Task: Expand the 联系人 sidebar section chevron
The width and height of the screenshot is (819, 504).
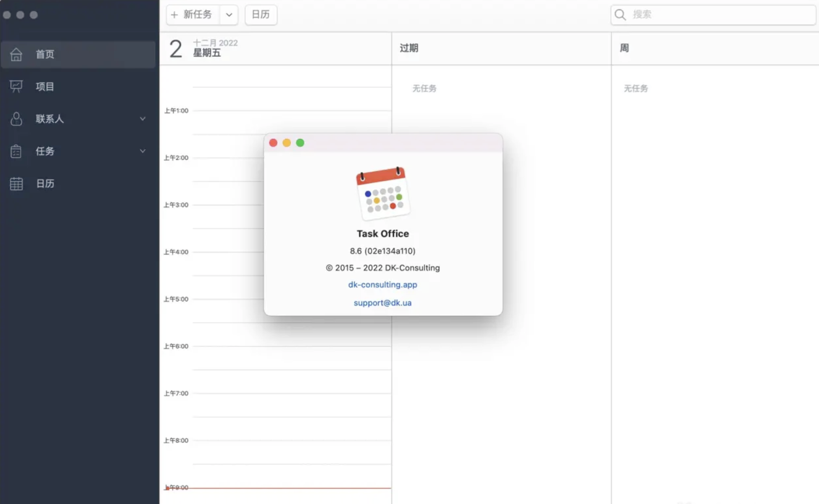Action: [x=143, y=119]
